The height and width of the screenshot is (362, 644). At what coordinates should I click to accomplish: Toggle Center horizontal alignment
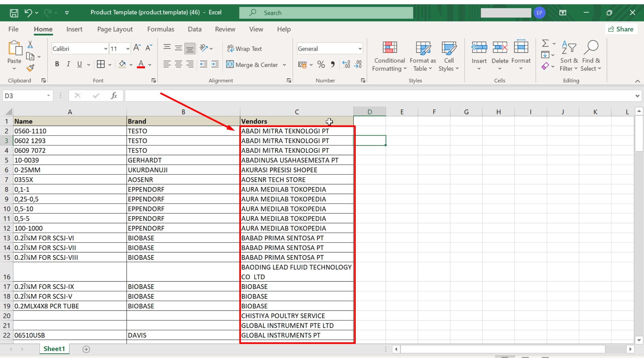[178, 64]
